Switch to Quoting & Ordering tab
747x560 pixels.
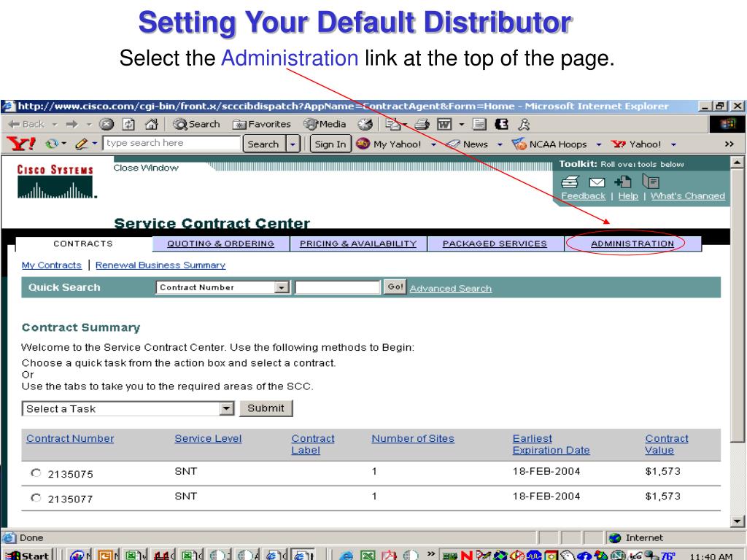click(220, 244)
